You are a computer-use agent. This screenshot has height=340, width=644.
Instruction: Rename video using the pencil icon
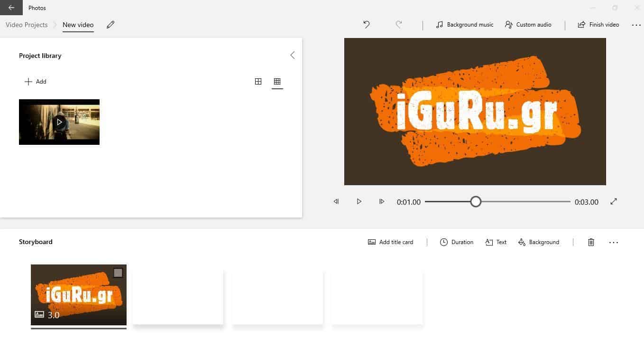[110, 25]
